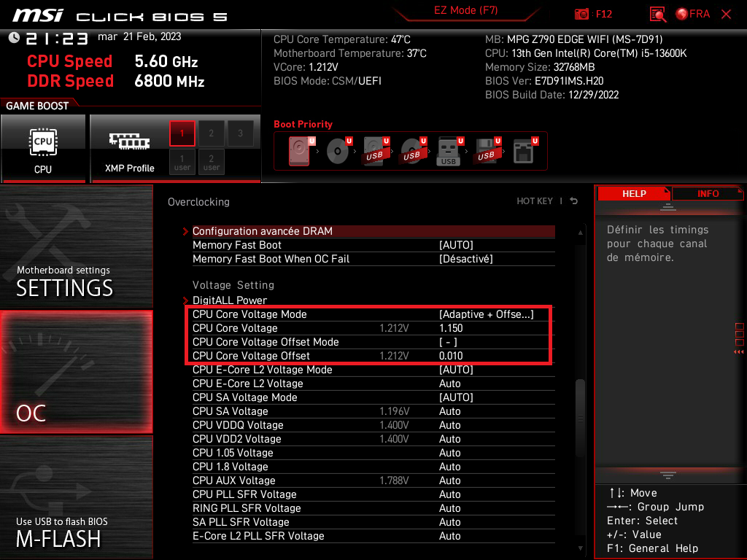The image size is (747, 560).
Task: Click the clock icon beside the time
Action: [14, 38]
